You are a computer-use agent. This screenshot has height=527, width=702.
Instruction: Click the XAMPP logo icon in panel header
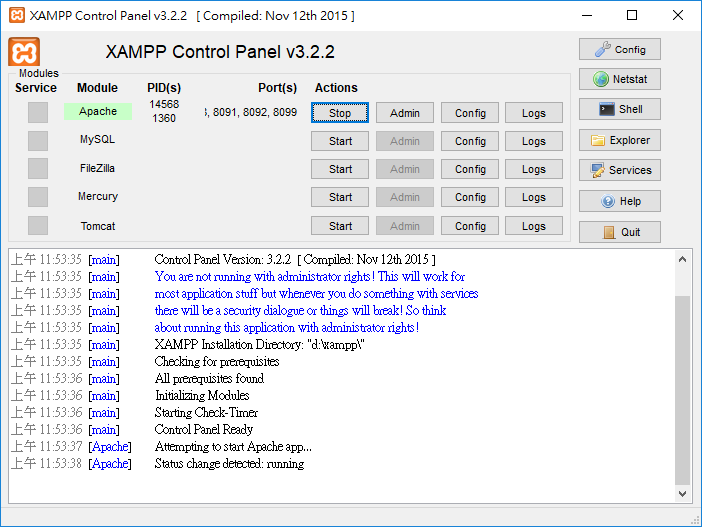(x=24, y=52)
